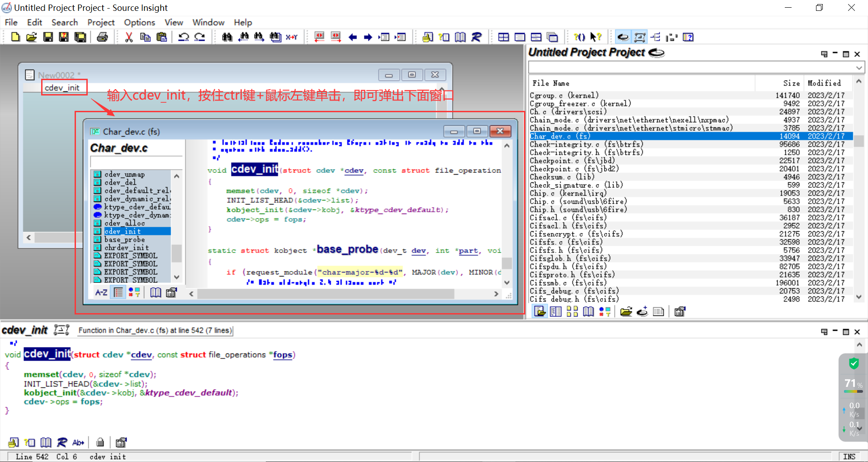
Task: Select the References (R) icon in the context bar
Action: point(62,443)
